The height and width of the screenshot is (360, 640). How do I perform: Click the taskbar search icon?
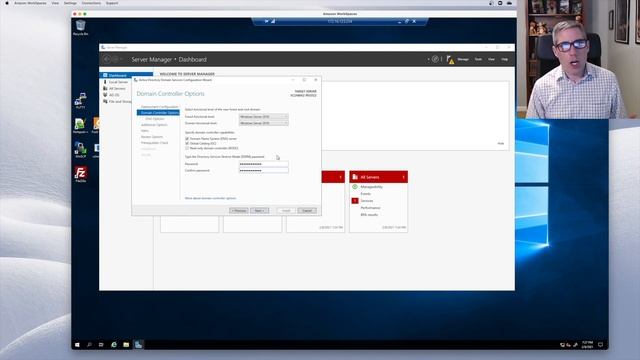click(89, 345)
